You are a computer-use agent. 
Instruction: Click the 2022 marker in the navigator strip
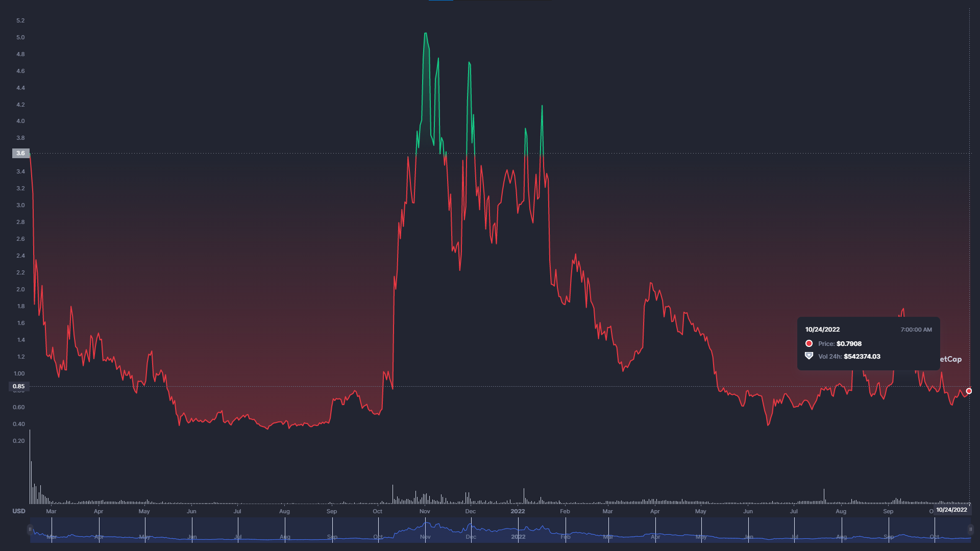coord(518,537)
